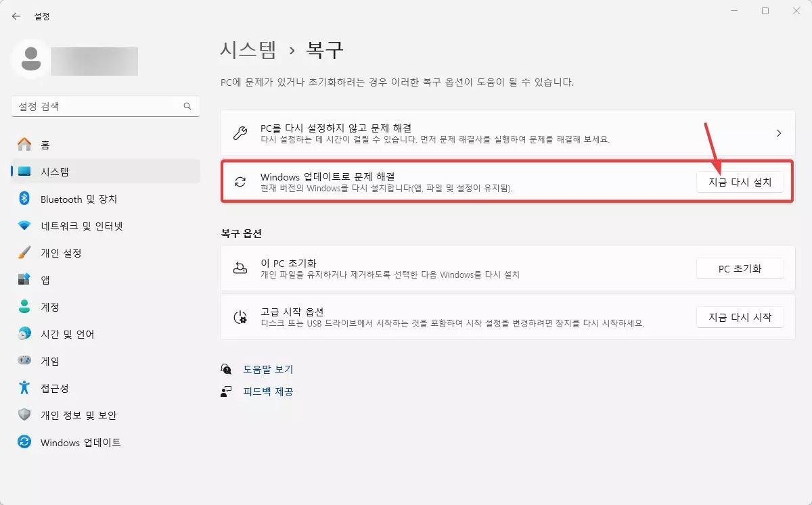Expand the PC를 다시 설정하지 않고 문제 해결 row
This screenshot has height=505, width=812.
coord(506,134)
